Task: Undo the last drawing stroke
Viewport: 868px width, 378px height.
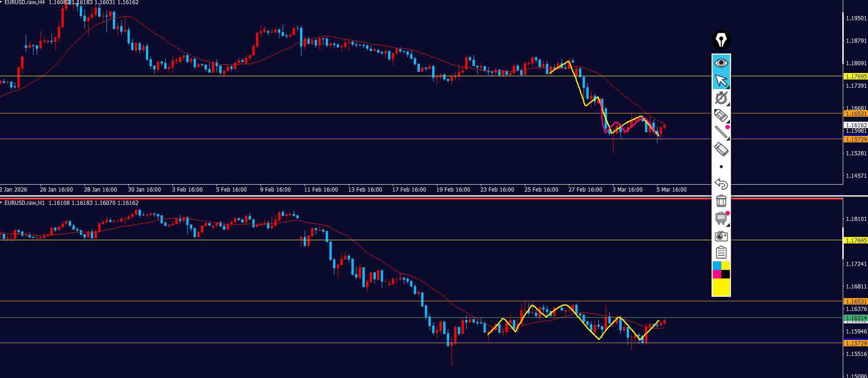Action: pos(721,184)
